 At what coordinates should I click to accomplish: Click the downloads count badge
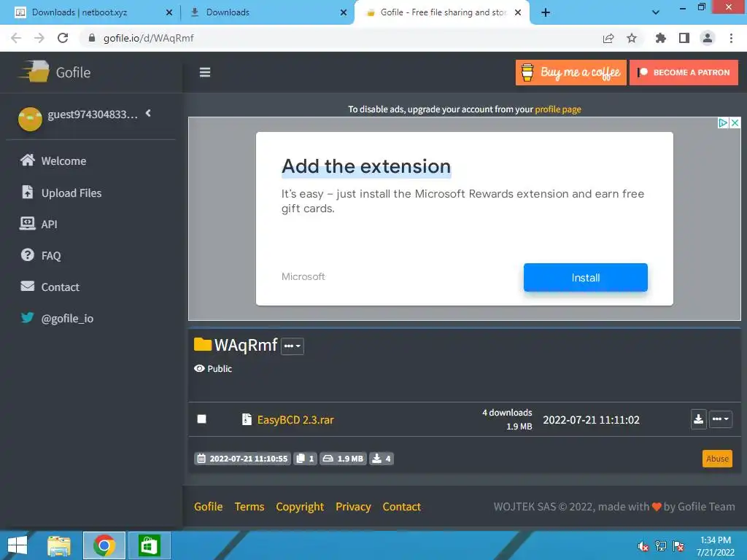pyautogui.click(x=381, y=459)
